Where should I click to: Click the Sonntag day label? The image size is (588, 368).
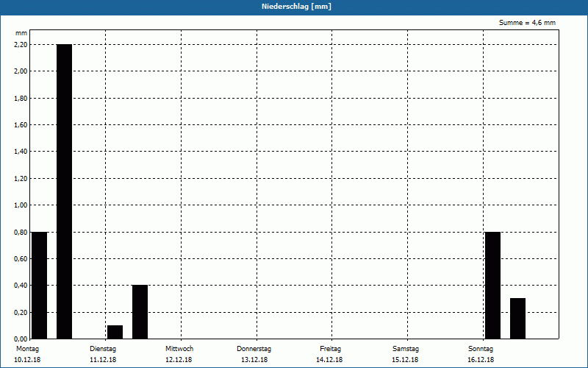click(x=481, y=349)
